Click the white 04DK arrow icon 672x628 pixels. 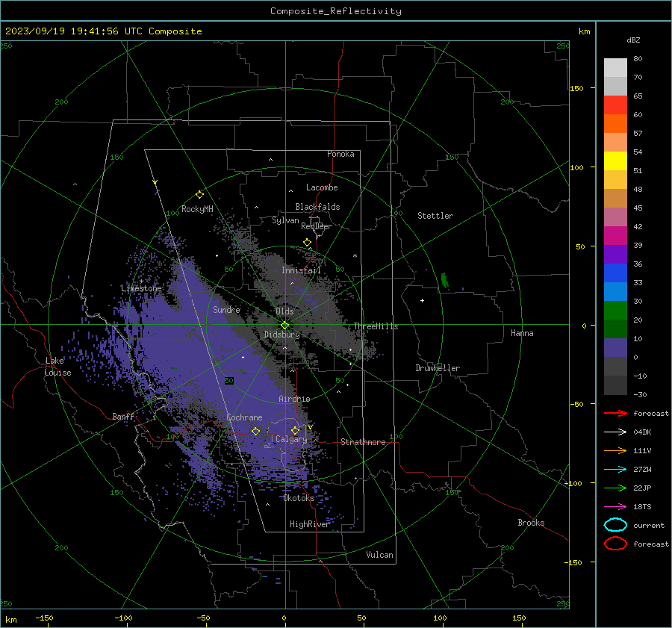click(615, 432)
